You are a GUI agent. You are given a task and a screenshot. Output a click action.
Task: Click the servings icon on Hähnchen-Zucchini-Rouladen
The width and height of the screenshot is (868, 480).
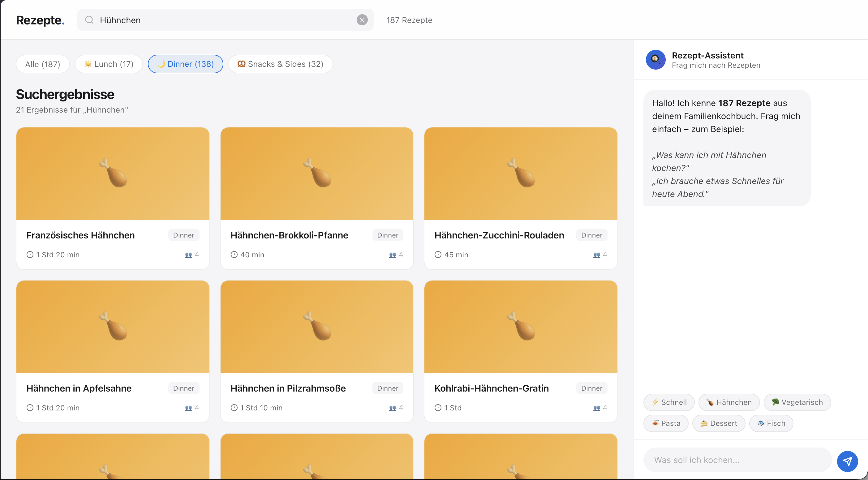coord(596,255)
